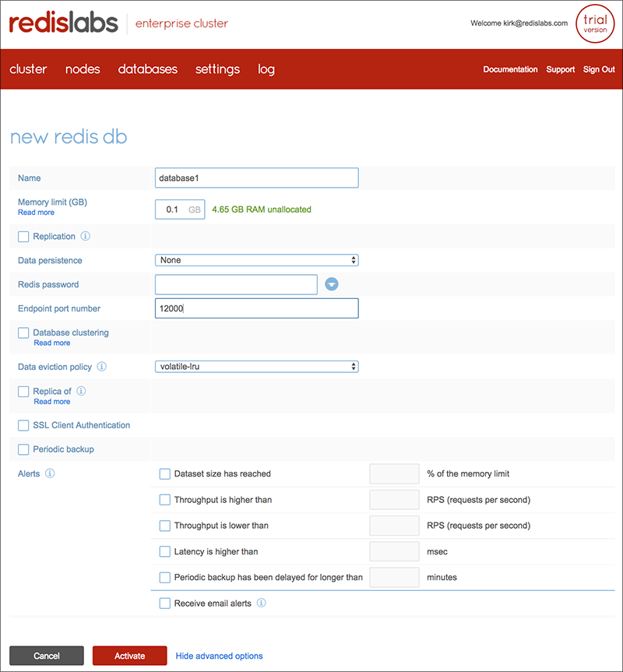
Task: Enable the Replication checkbox
Action: (23, 237)
